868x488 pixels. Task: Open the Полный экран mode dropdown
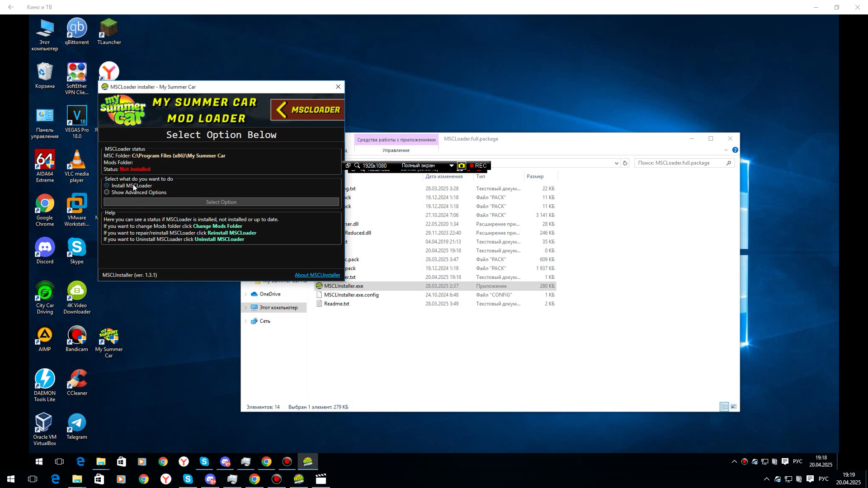[x=451, y=166]
